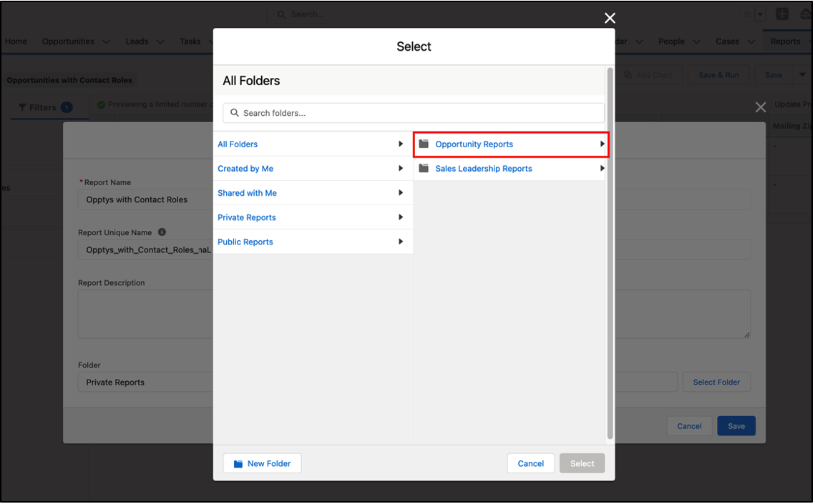The width and height of the screenshot is (815, 504).
Task: Click the Opportunity Reports folder icon
Action: [424, 144]
